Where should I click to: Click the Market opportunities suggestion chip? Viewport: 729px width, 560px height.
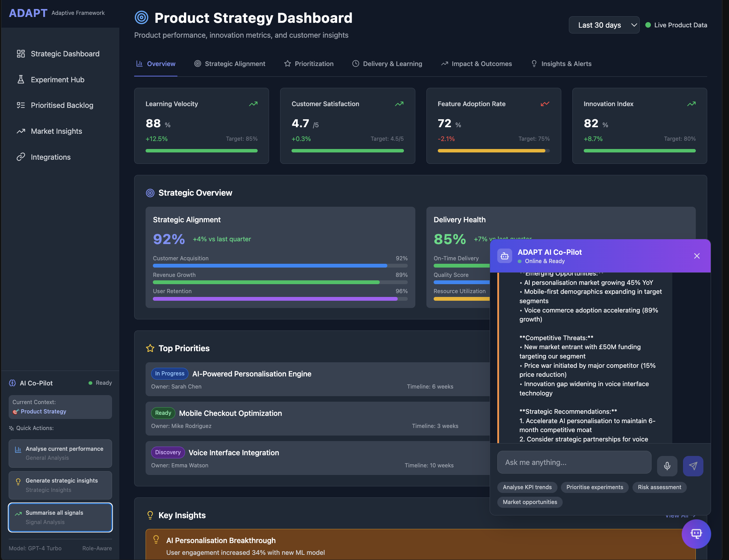[529, 502]
